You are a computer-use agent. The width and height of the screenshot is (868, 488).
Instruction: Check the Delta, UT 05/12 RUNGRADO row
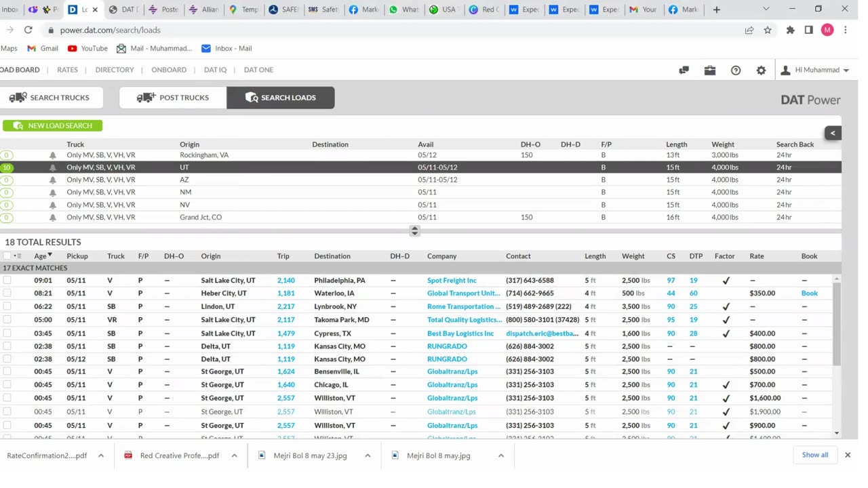coord(7,359)
